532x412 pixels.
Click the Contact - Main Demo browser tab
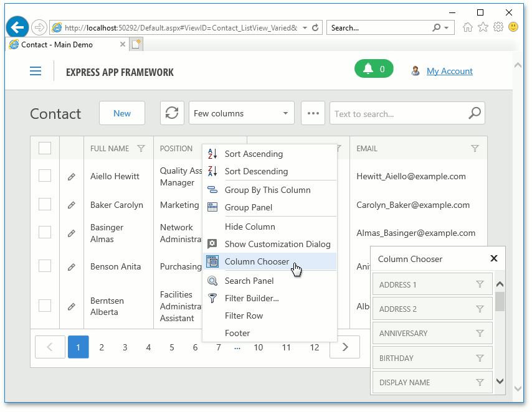[x=67, y=44]
